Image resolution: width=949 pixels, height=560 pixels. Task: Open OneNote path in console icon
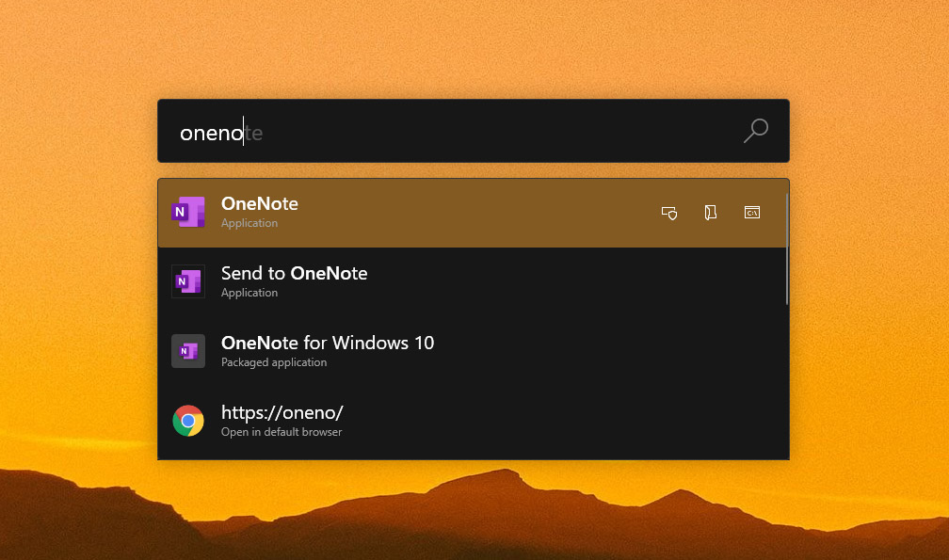[751, 213]
